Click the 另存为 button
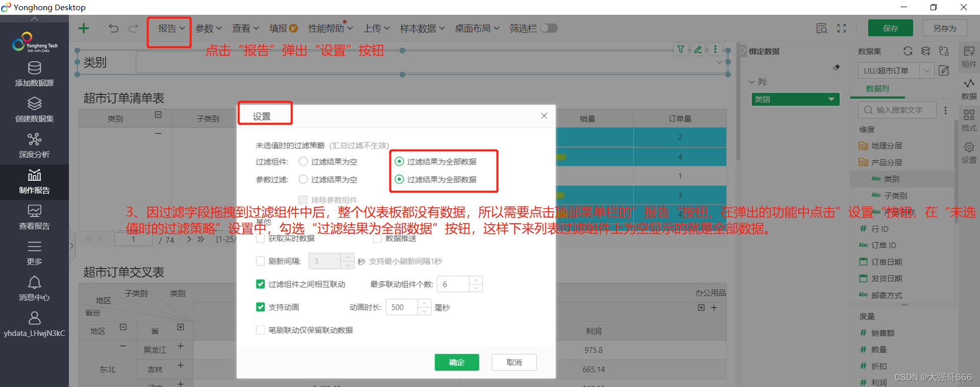This screenshot has height=387, width=980. click(x=945, y=28)
